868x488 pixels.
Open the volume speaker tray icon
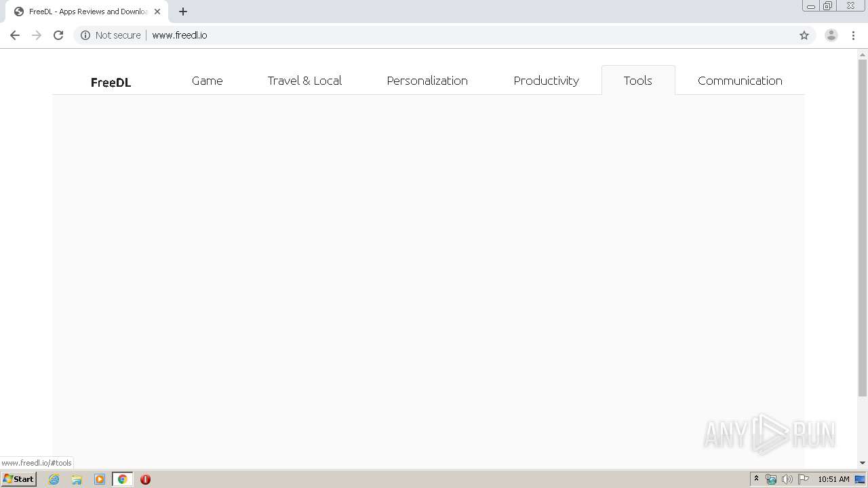(787, 479)
